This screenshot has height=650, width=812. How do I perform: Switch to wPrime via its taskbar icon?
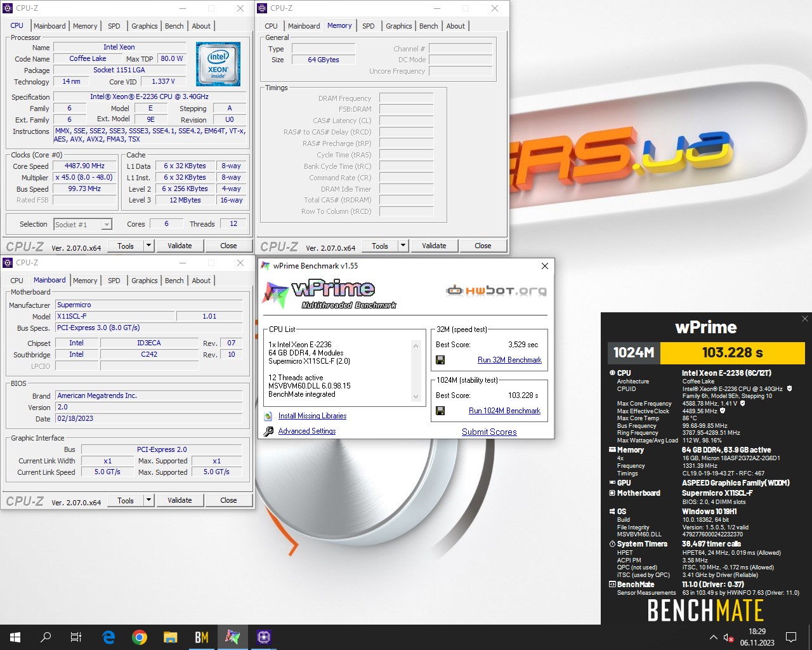point(233,637)
